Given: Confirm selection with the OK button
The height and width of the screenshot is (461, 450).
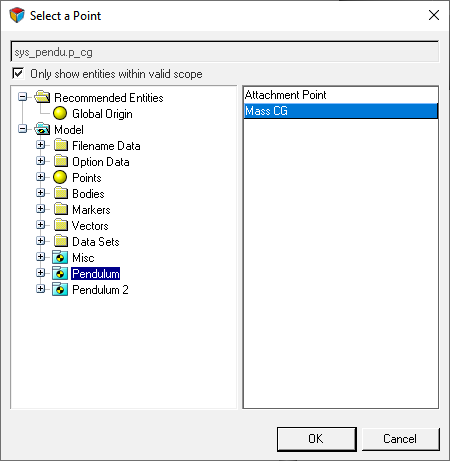Looking at the screenshot, I should pos(317,439).
